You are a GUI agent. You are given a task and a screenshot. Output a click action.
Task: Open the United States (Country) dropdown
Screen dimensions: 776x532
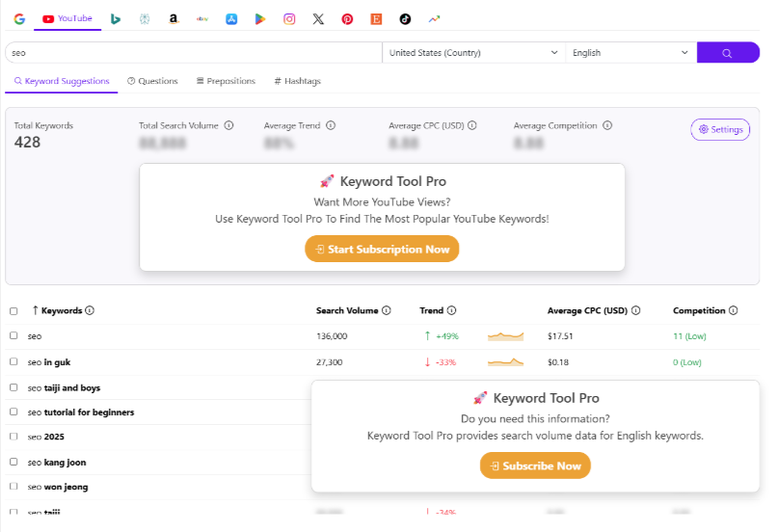pyautogui.click(x=473, y=52)
